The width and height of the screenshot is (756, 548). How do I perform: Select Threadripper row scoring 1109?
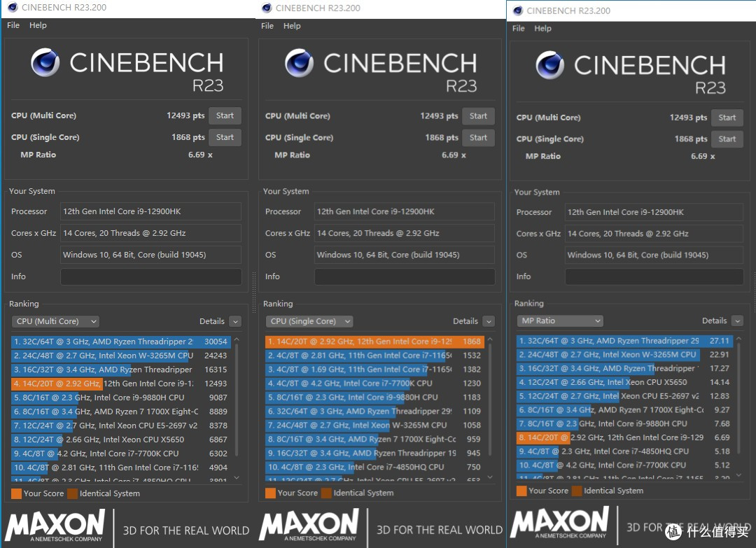(374, 412)
